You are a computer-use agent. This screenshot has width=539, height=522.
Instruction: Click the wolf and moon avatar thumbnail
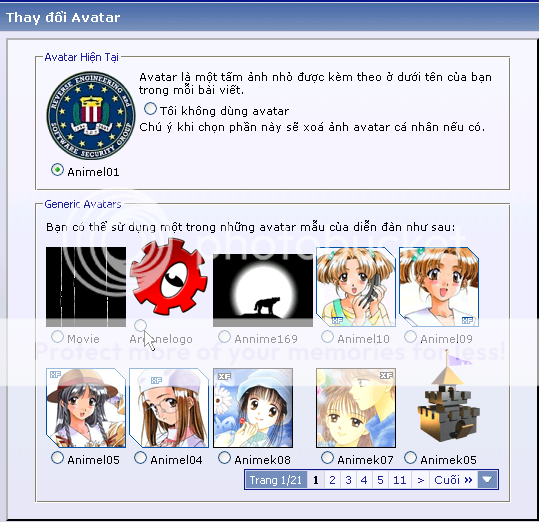263,290
